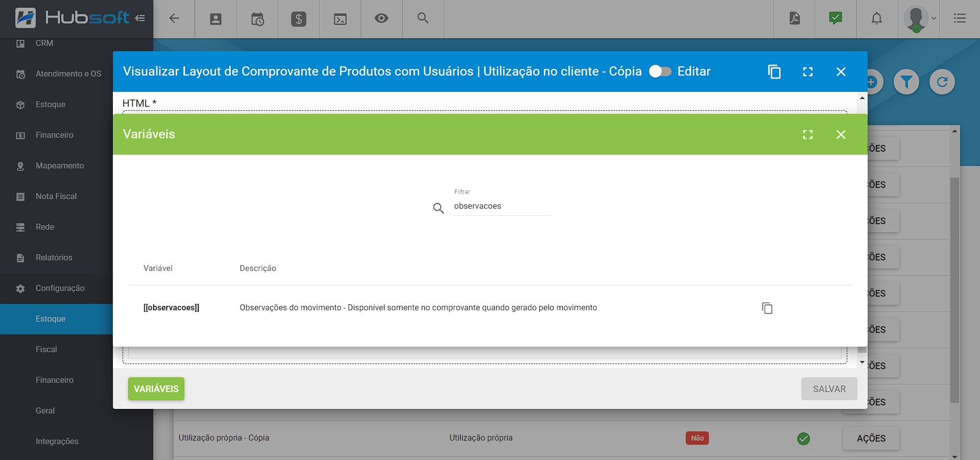Viewport: 980px width, 460px height.
Task: Click the round filter funnel button
Action: click(x=906, y=82)
